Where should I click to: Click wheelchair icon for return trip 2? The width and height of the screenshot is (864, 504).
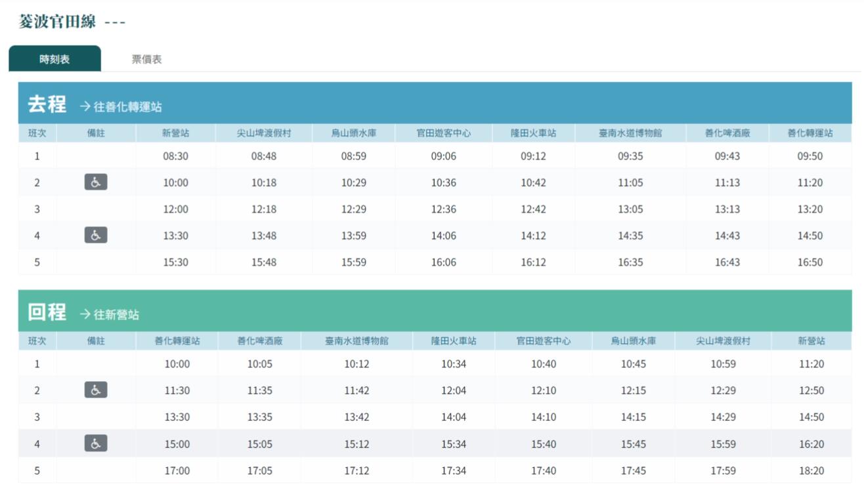point(96,390)
